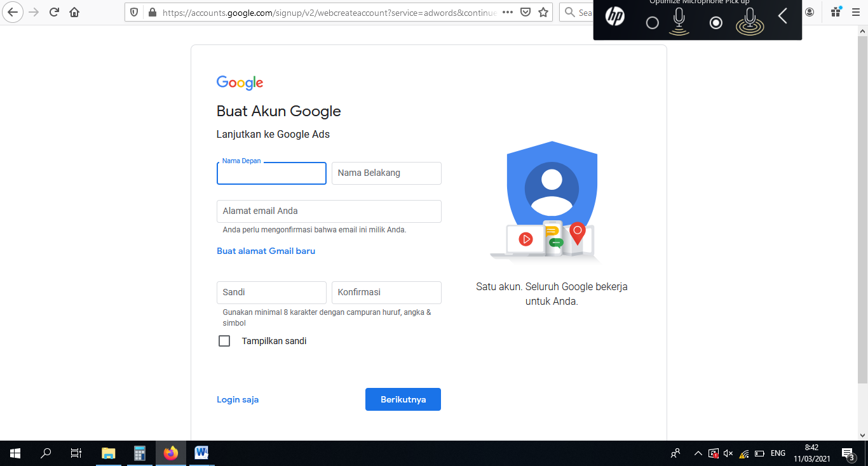
Task: Save page to Pocket icon
Action: coord(526,12)
